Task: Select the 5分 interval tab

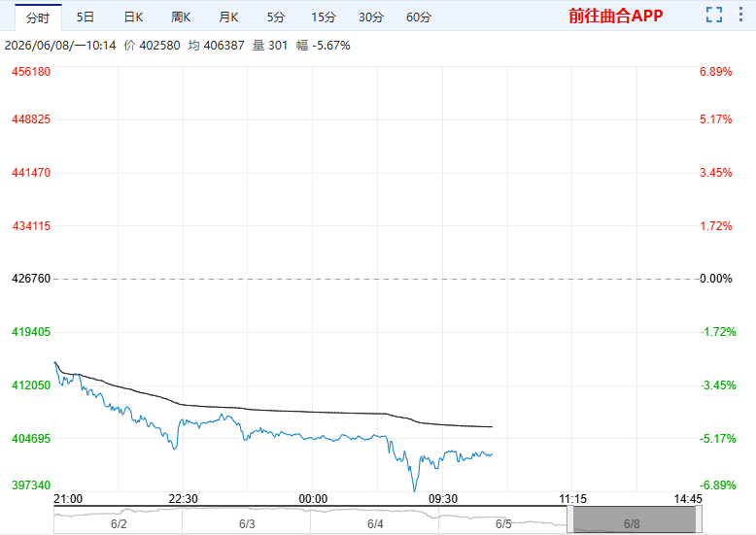Action: click(x=276, y=17)
